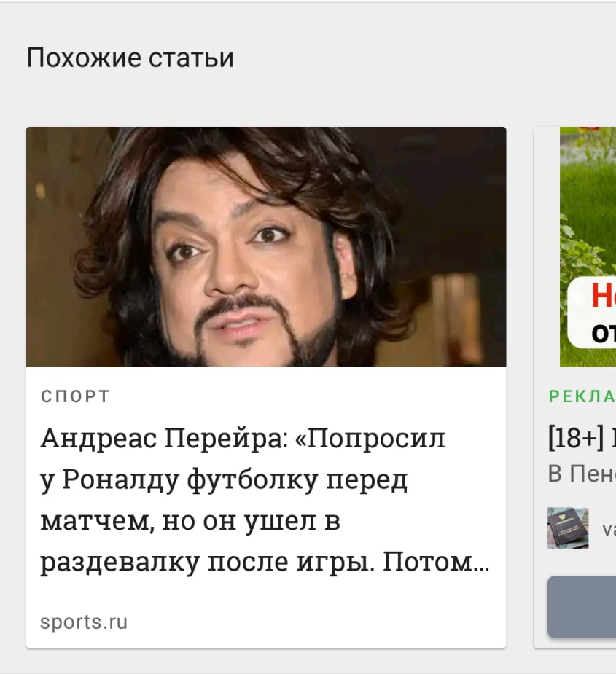Viewport: 616px width, 674px height.
Task: Click the small document icon in ad card
Action: (568, 528)
